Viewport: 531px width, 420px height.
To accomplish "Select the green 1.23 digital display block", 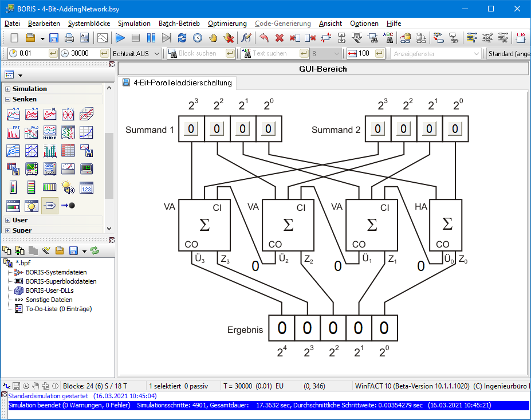I will (x=86, y=169).
